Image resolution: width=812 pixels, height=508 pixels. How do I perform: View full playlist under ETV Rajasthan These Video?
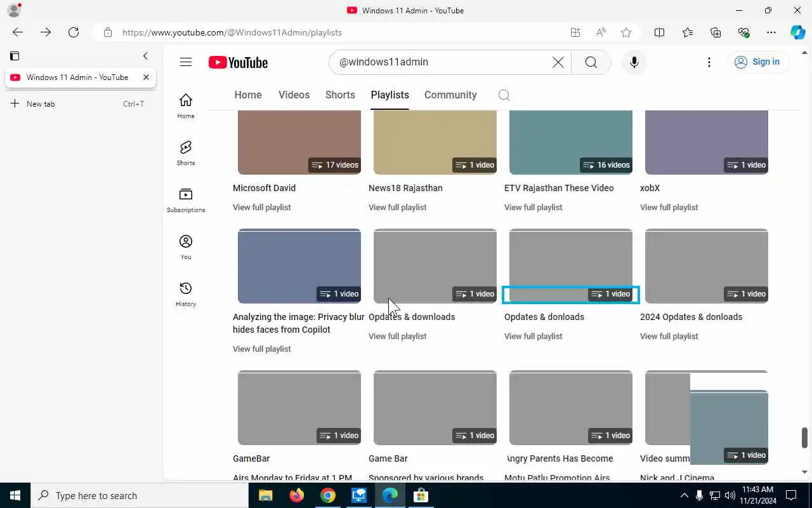pyautogui.click(x=533, y=208)
